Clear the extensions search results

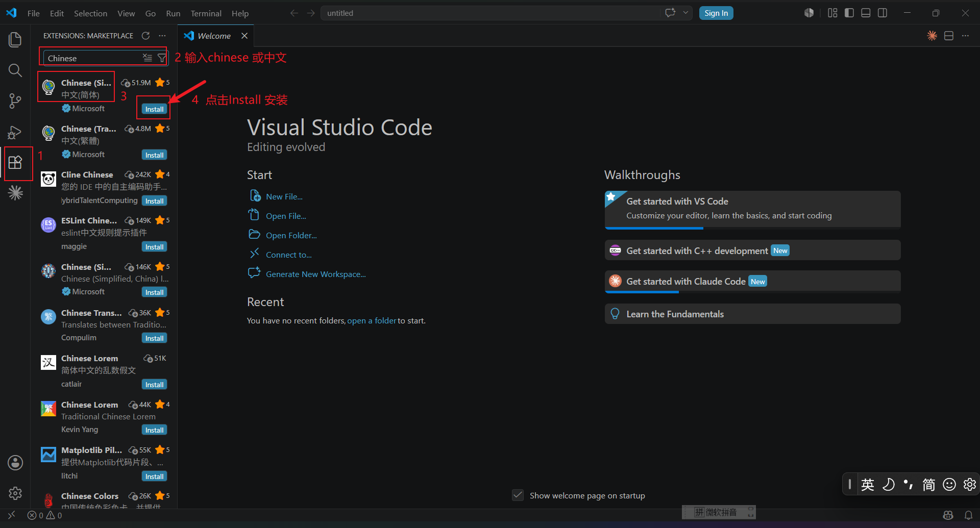tap(148, 58)
